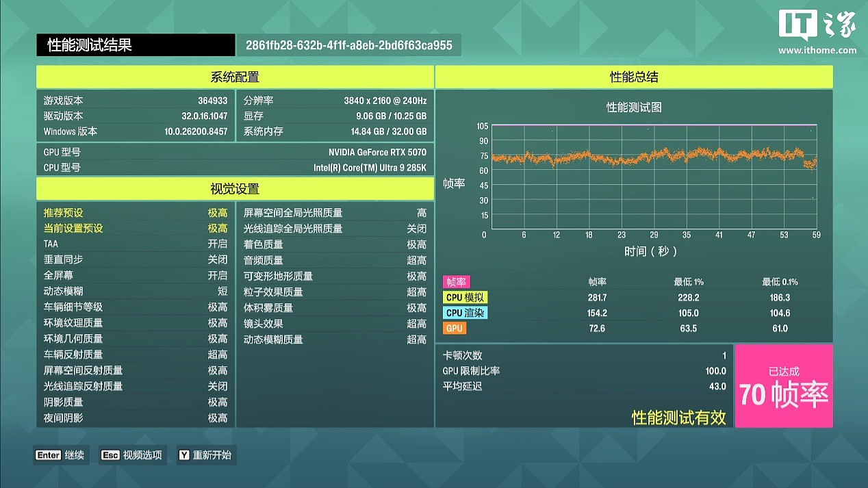Screen dimensions: 868x488
Task: Click the 垂直同步 setting value 关闭
Action: (x=218, y=260)
